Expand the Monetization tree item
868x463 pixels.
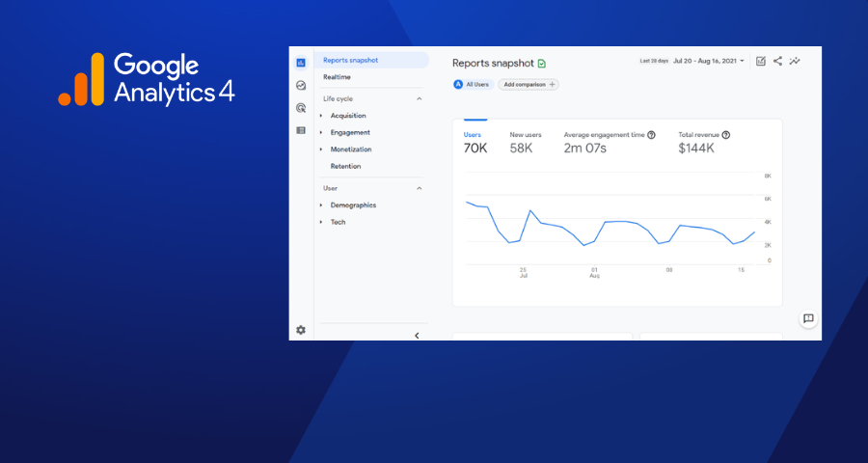[x=321, y=150]
